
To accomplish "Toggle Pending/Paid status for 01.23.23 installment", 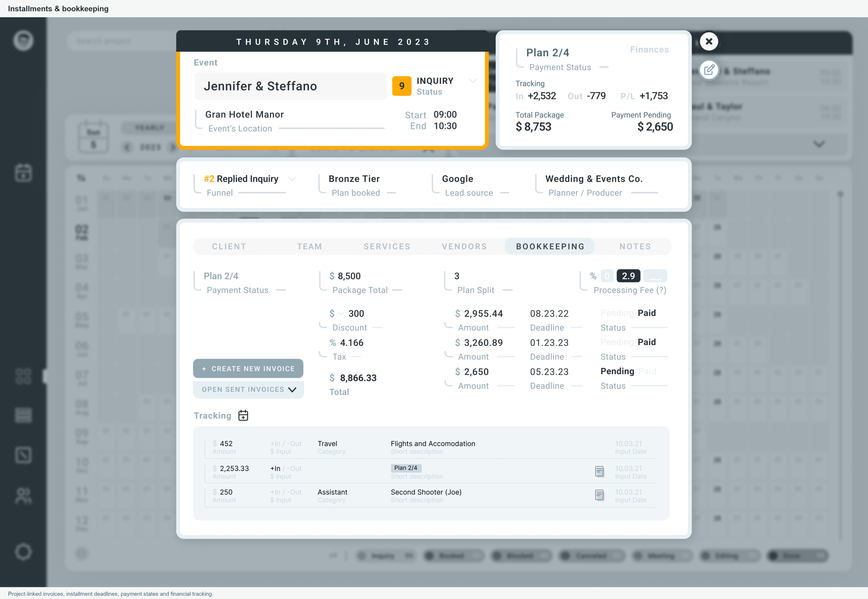I will tap(628, 342).
